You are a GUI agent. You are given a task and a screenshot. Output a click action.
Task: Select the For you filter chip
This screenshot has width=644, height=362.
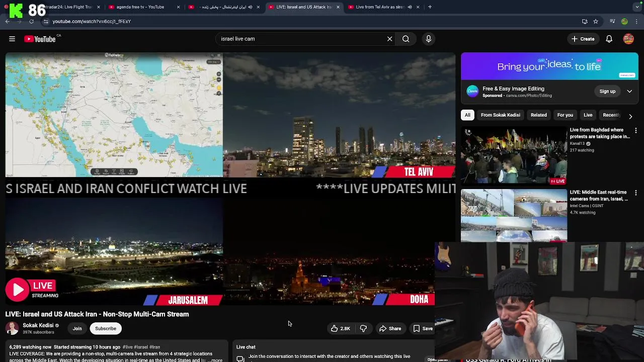pyautogui.click(x=565, y=115)
